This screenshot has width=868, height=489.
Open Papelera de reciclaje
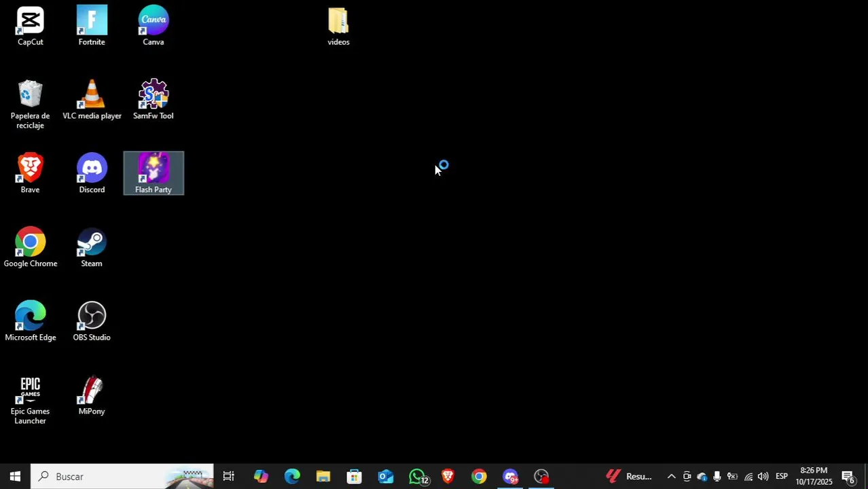[x=30, y=105]
